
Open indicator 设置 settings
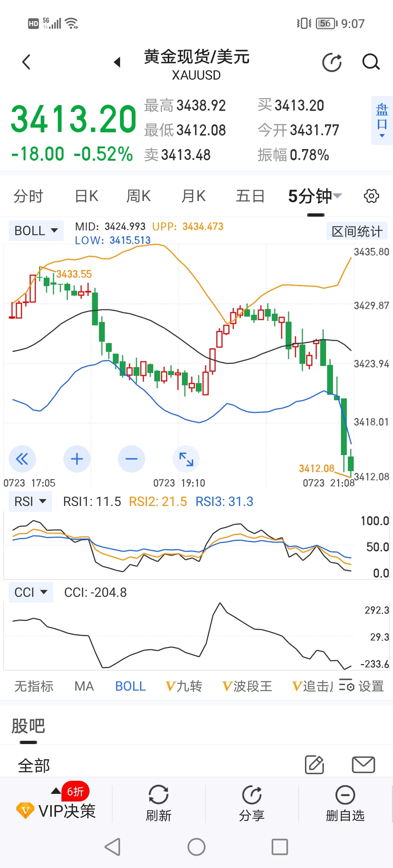click(x=361, y=686)
